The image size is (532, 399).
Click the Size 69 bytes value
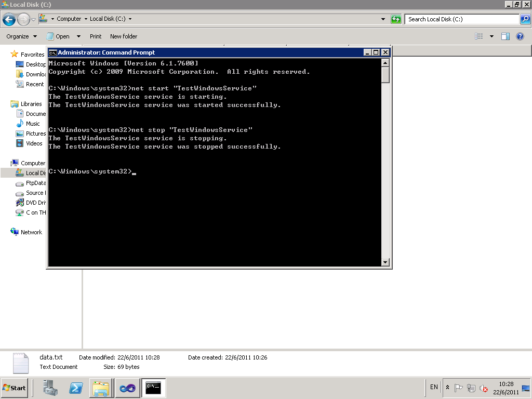point(128,367)
